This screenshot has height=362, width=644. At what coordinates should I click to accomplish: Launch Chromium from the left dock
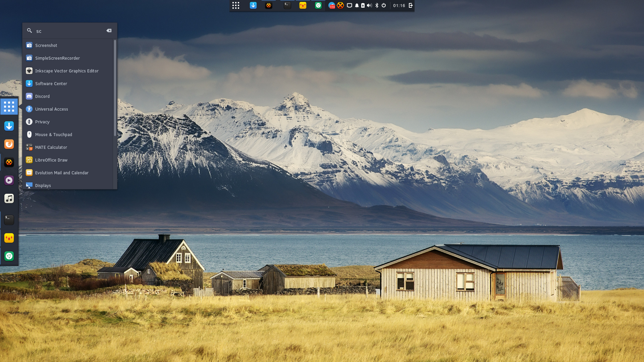coord(9,256)
